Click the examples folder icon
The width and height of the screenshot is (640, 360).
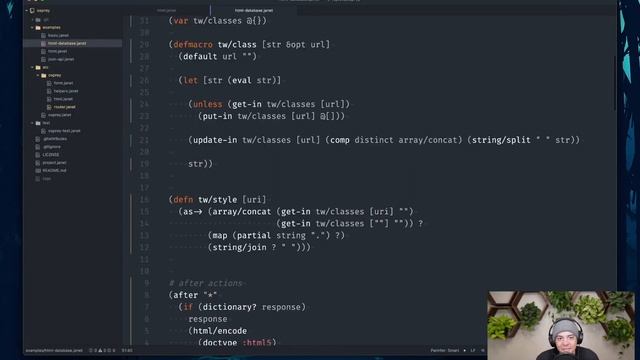point(38,28)
